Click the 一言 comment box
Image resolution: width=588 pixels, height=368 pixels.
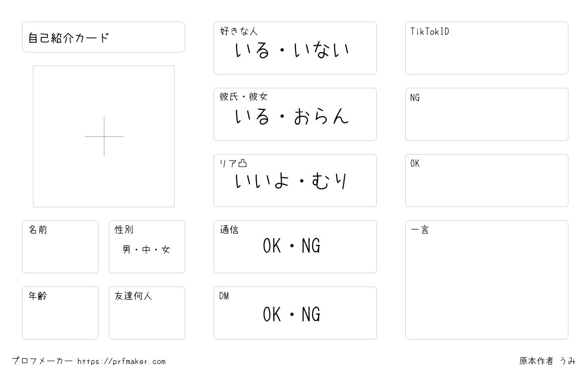coord(487,280)
